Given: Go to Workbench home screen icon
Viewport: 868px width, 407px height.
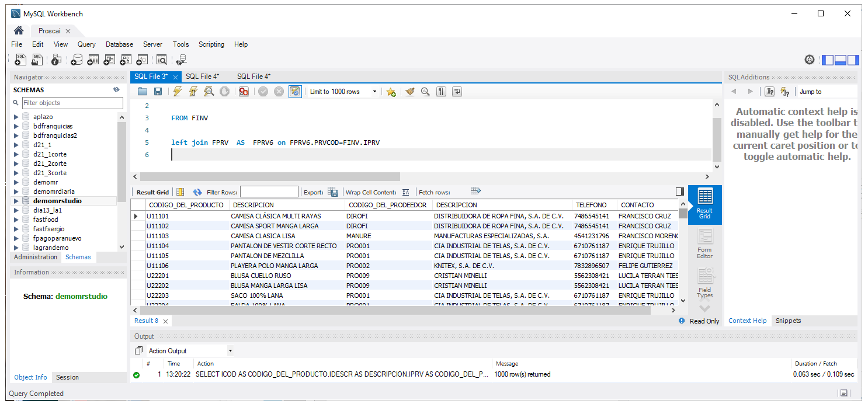Looking at the screenshot, I should [19, 31].
